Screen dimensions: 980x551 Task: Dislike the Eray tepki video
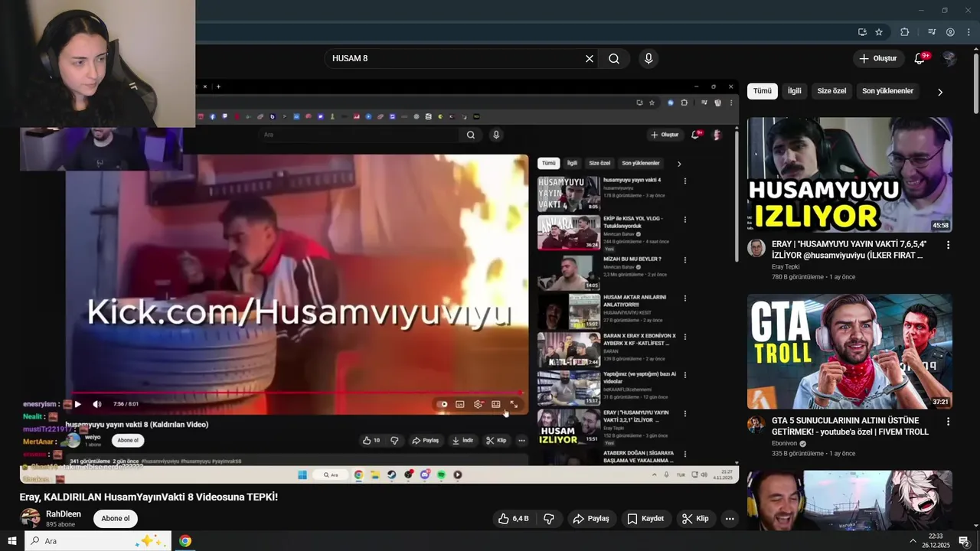549,519
